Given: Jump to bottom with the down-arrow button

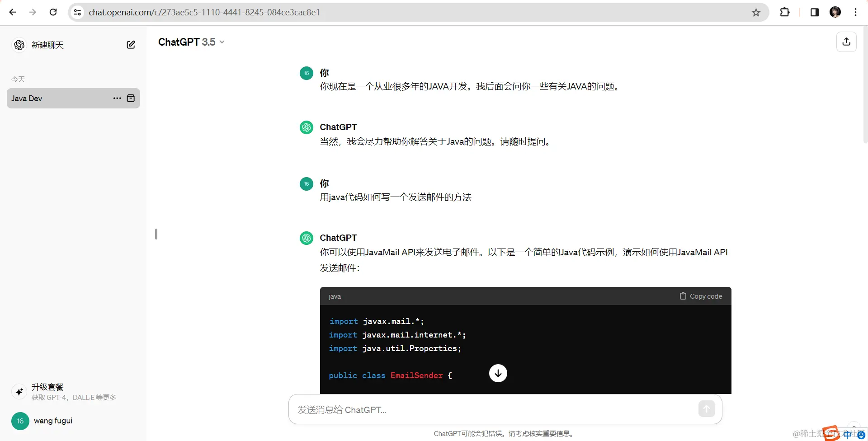Looking at the screenshot, I should [x=498, y=373].
